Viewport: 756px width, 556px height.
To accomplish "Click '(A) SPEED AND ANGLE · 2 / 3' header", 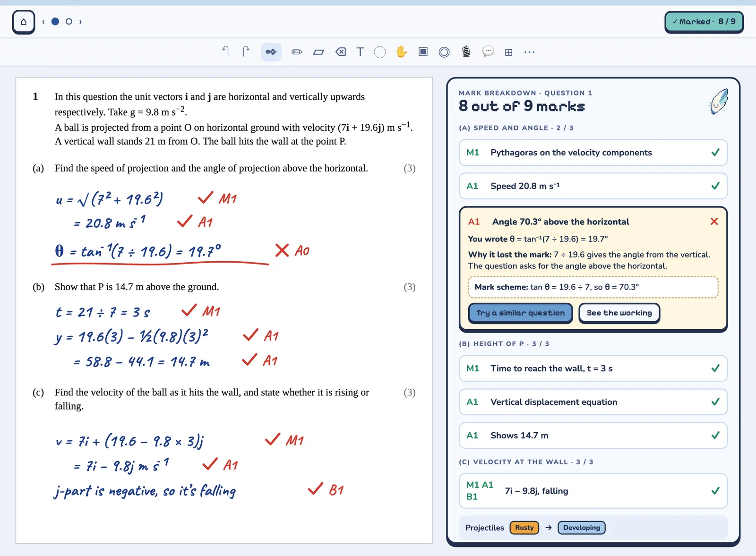I will [x=516, y=128].
